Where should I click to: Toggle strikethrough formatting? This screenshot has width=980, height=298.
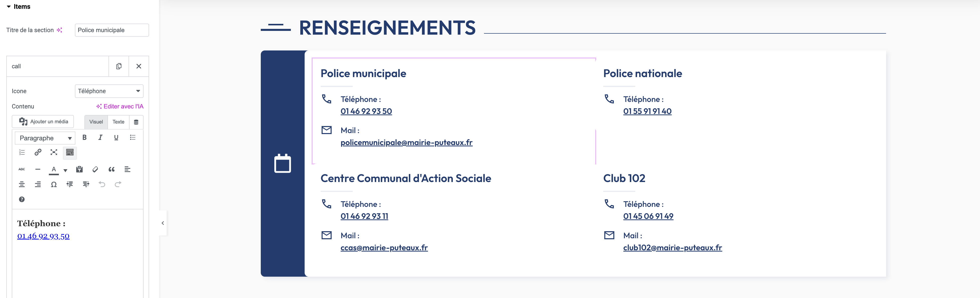pyautogui.click(x=22, y=169)
